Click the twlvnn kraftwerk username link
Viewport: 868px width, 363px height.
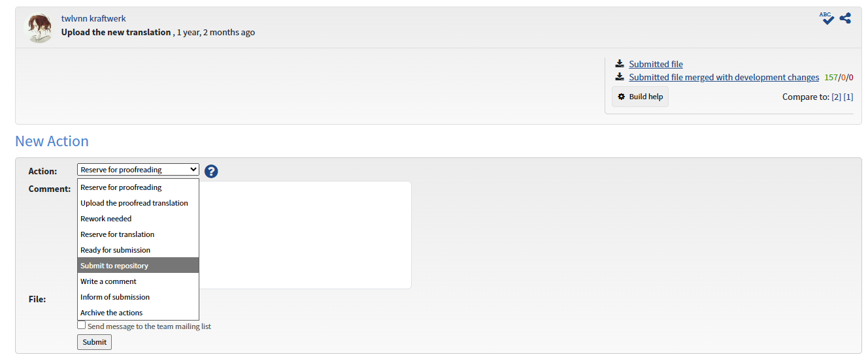point(93,18)
